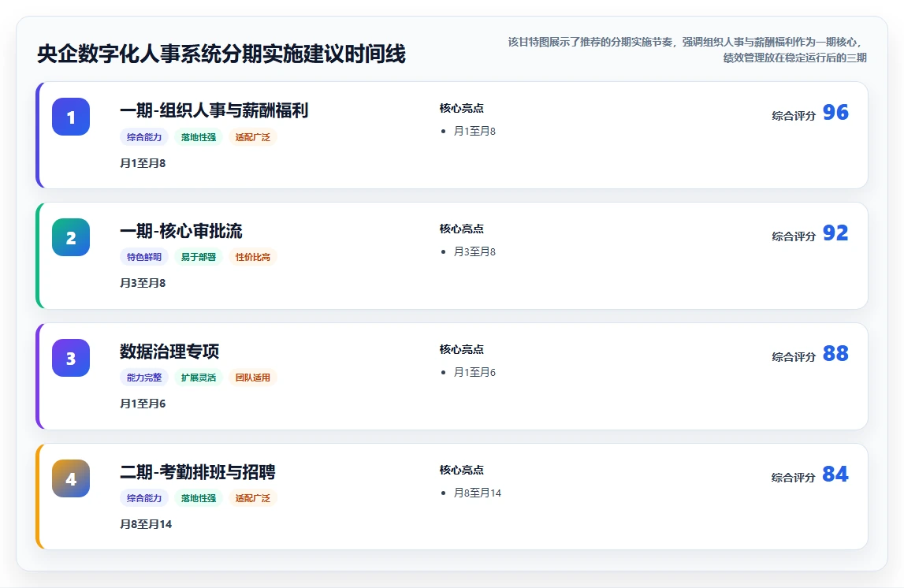Click bold 月1至月6 under card 3 tags

(x=143, y=404)
